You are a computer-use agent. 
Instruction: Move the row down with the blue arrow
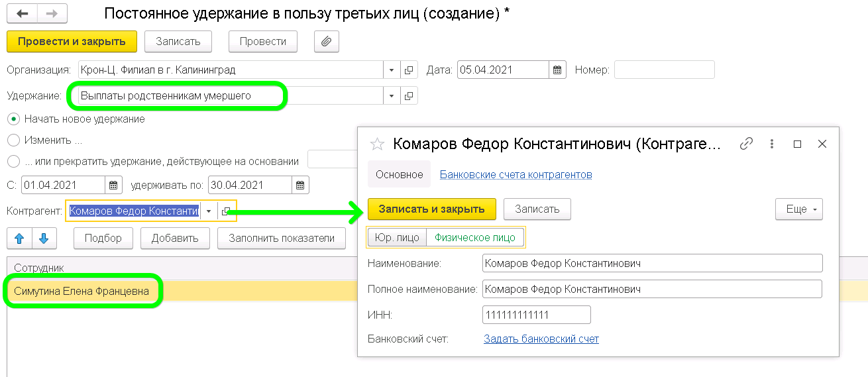44,239
